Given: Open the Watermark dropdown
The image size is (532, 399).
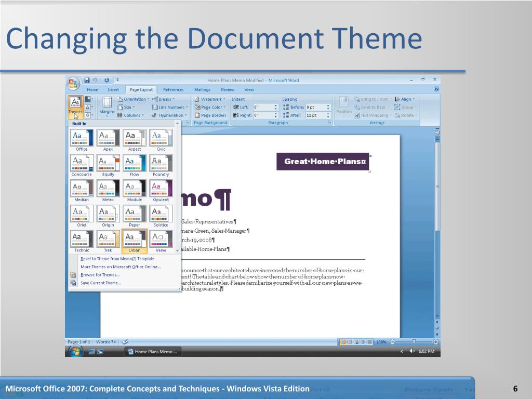Looking at the screenshot, I should pyautogui.click(x=210, y=99).
